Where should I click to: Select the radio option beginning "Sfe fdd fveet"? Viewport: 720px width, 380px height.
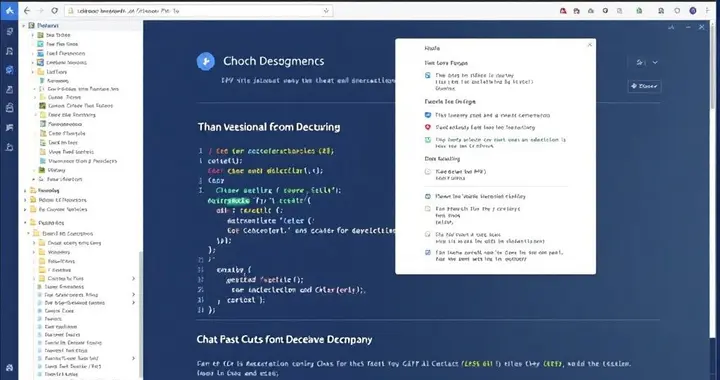428,235
